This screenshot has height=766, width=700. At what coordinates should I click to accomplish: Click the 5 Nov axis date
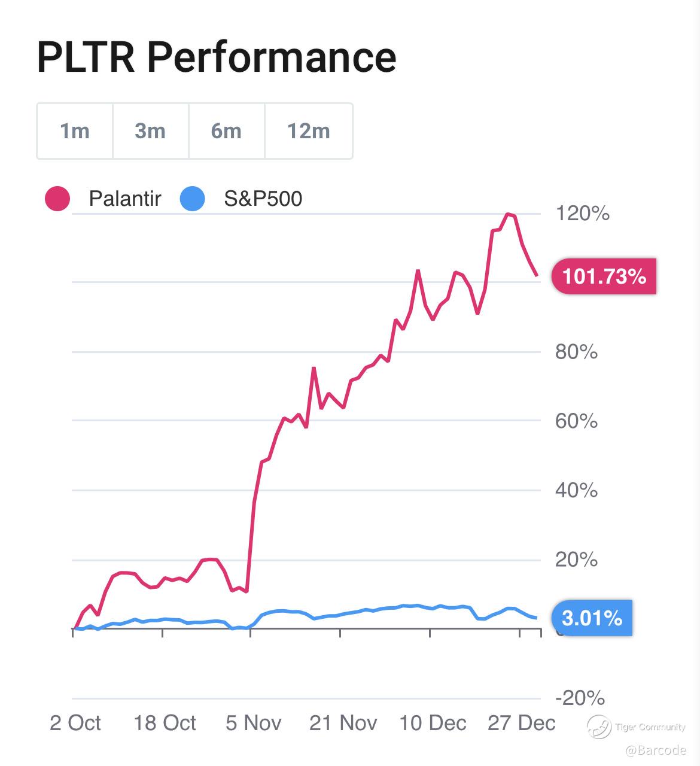click(254, 723)
